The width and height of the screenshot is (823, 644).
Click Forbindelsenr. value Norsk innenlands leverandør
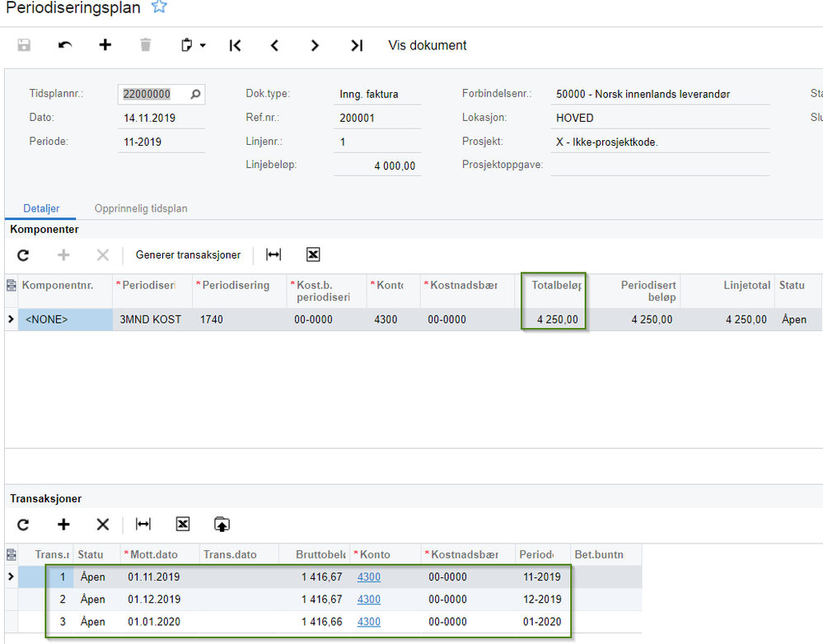pos(660,95)
